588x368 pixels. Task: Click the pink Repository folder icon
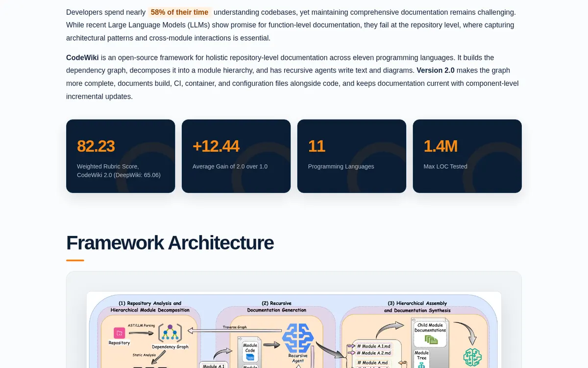[119, 333]
